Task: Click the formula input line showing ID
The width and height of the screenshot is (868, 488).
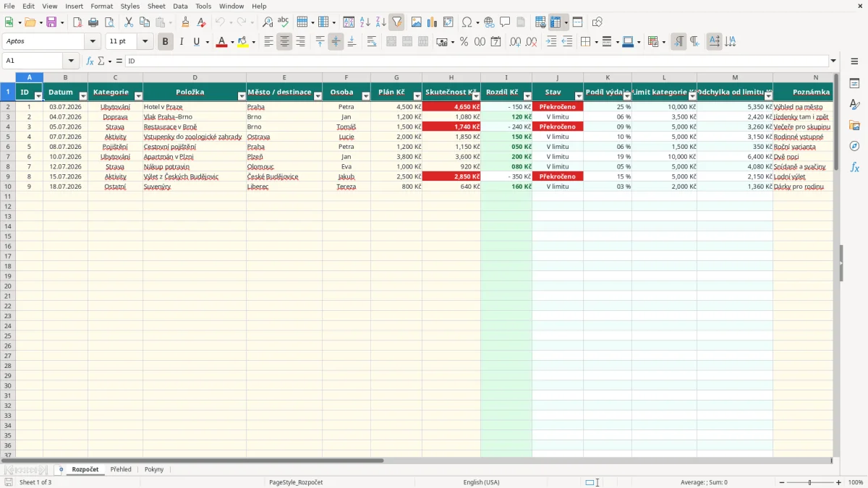Action: point(476,61)
